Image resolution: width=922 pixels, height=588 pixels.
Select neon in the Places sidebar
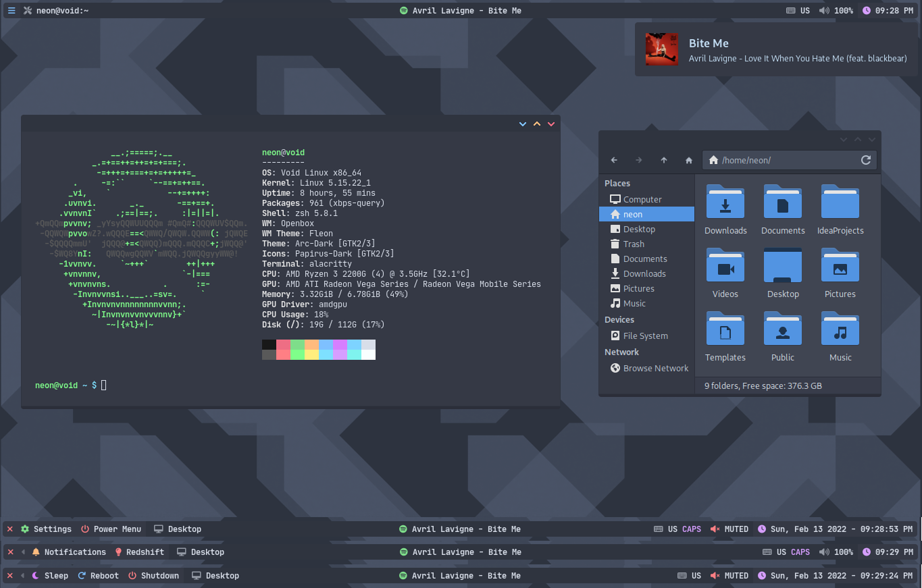pyautogui.click(x=646, y=214)
